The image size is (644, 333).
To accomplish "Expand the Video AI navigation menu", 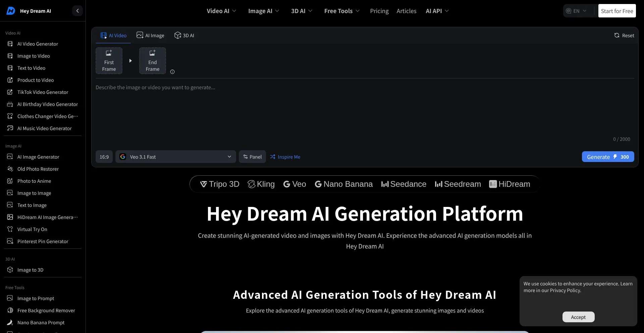I will coord(221,11).
